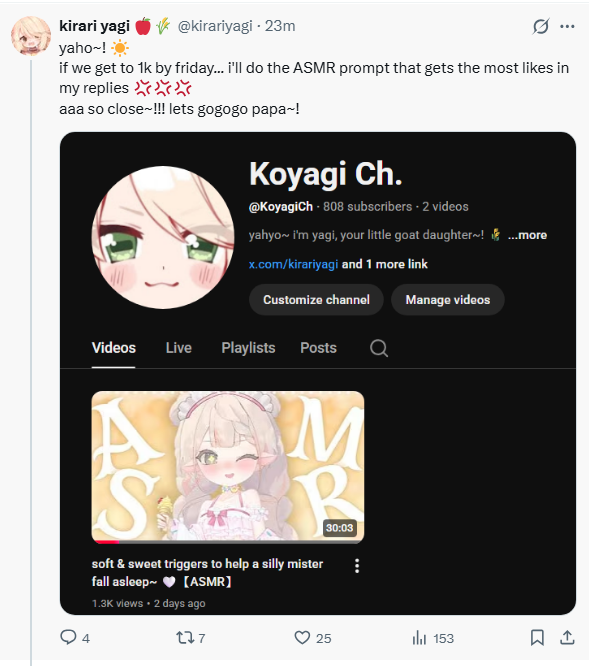This screenshot has width=589, height=666.
Task: Open kirari yagi's profile avatar
Action: (x=31, y=36)
